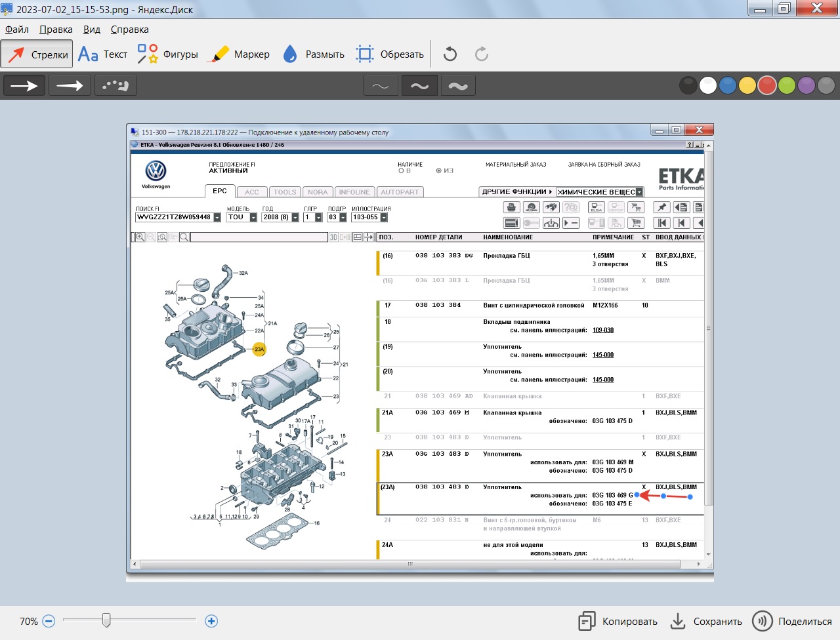Choose the first bold arrow style

(x=24, y=85)
